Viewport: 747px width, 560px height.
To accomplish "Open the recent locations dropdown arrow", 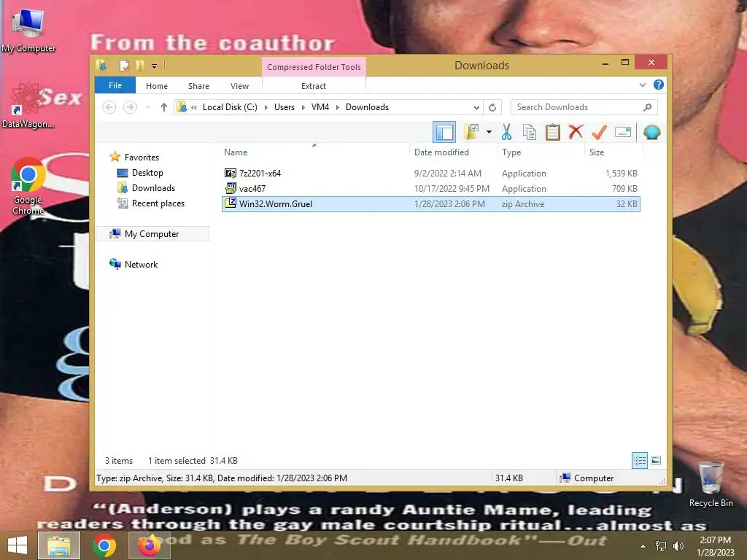I will 147,107.
